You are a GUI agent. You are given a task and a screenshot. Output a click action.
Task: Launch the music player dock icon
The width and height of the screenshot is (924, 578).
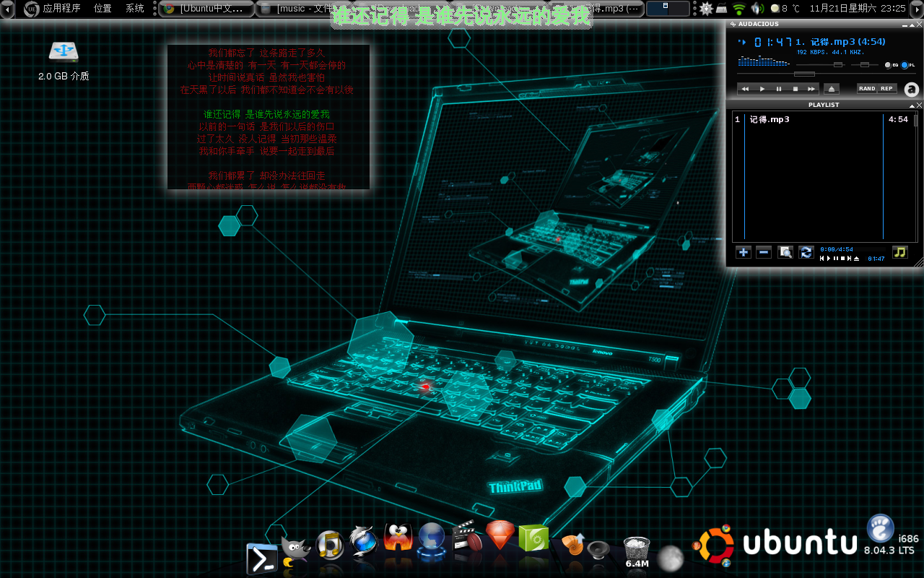click(x=329, y=545)
